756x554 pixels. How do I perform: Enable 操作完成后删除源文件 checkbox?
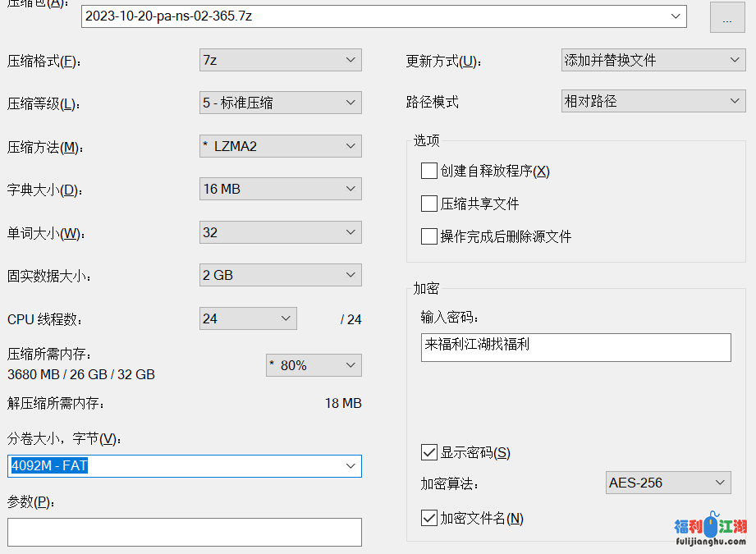(428, 236)
